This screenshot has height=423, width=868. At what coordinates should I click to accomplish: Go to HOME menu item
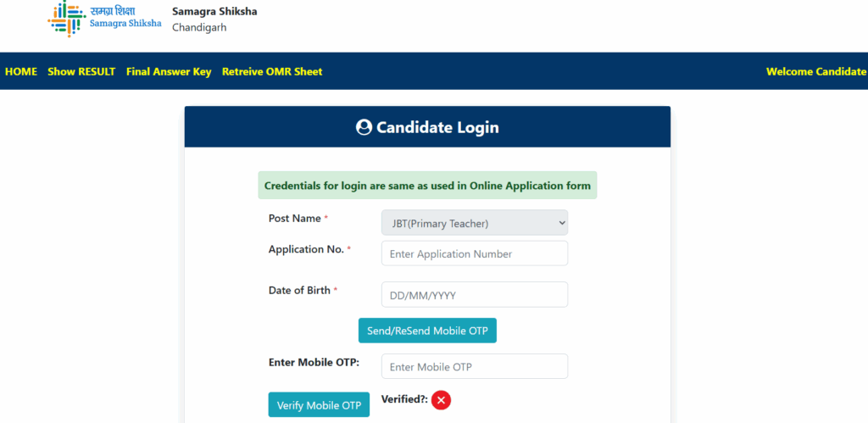(x=21, y=72)
